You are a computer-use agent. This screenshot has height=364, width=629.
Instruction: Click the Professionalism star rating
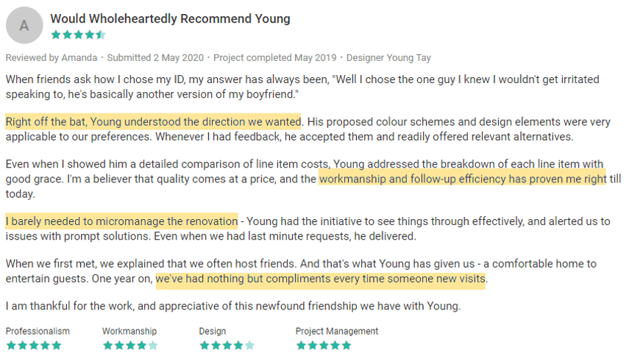(x=34, y=345)
